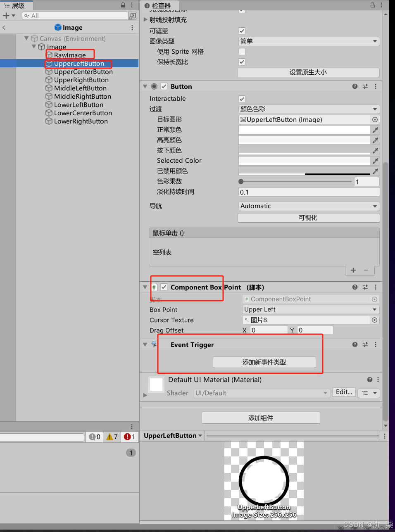The width and height of the screenshot is (395, 532).
Task: Open the Shader dropdown UI/Default
Action: 262,393
